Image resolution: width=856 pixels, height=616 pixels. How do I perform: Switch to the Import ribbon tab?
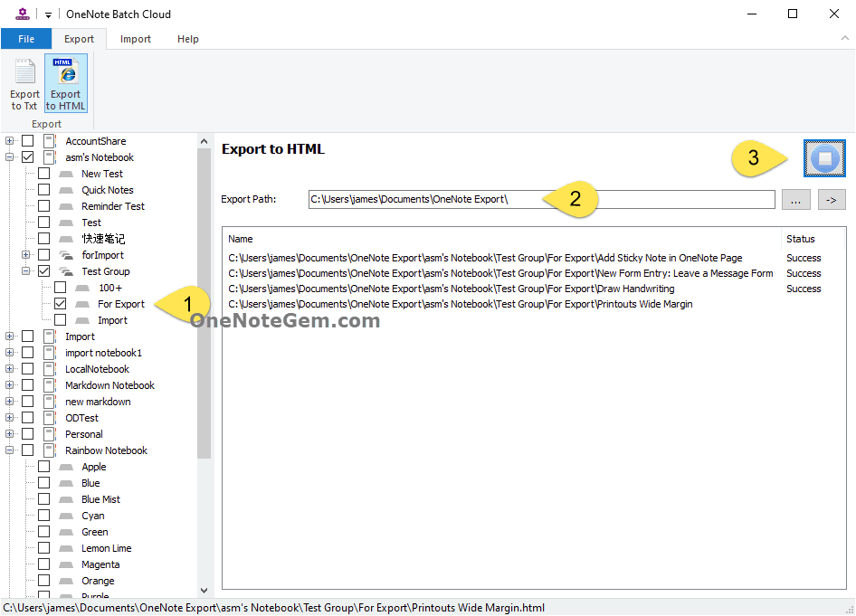pyautogui.click(x=136, y=39)
